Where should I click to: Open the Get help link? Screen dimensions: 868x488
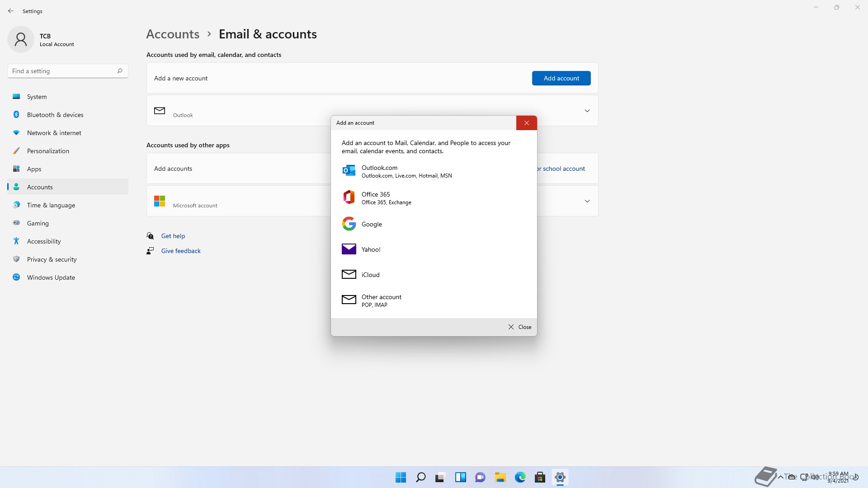click(x=173, y=236)
